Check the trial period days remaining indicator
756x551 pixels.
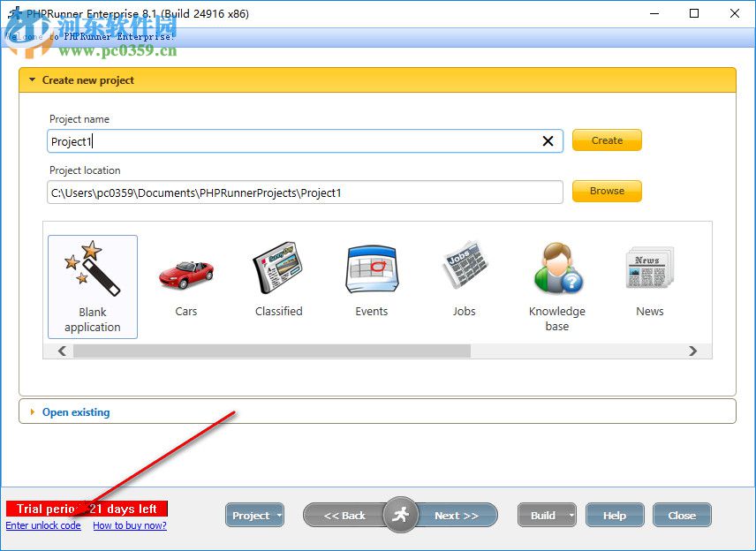(x=86, y=509)
